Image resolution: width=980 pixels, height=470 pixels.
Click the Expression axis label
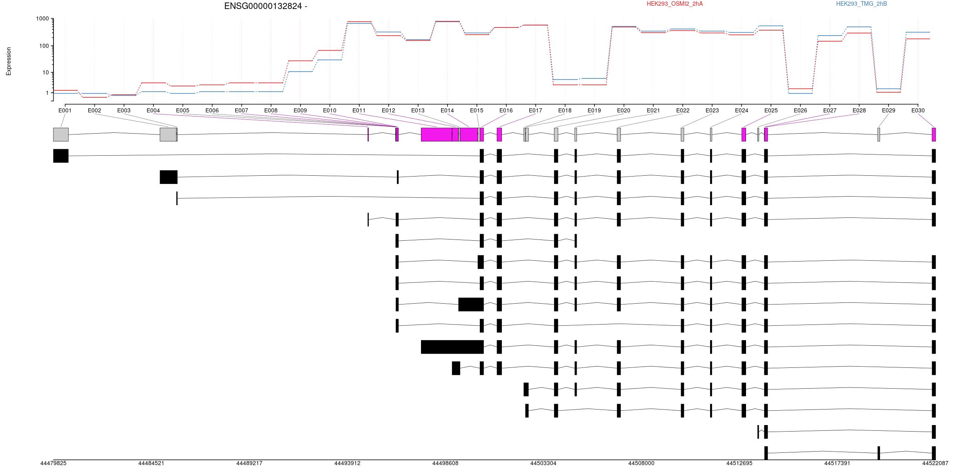(x=9, y=61)
